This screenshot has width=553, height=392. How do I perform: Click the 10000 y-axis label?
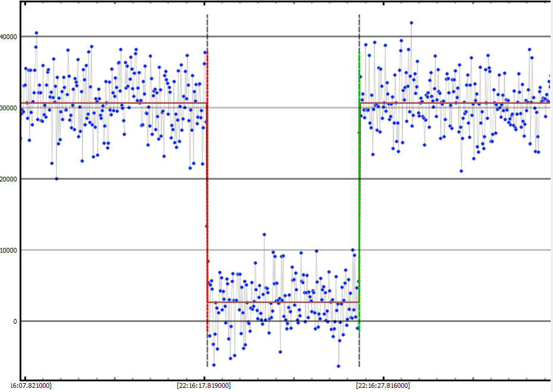coord(10,250)
